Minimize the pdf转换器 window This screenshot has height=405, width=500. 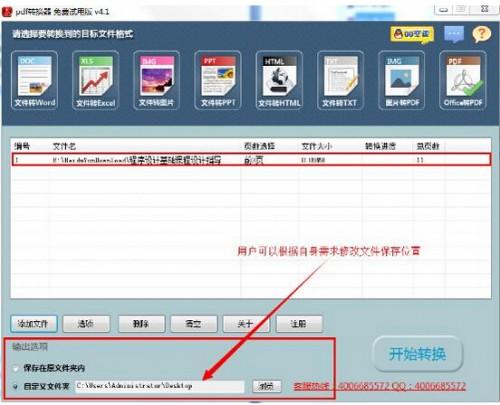(443, 10)
